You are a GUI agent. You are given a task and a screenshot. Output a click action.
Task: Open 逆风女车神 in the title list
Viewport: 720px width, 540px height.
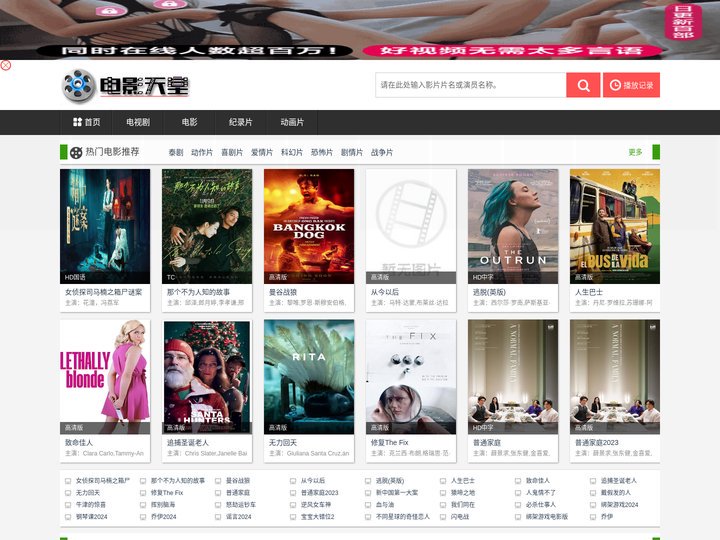point(316,505)
